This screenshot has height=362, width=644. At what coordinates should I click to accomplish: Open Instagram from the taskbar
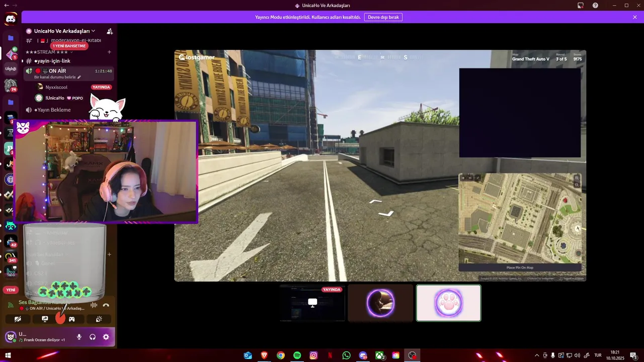[x=313, y=355]
